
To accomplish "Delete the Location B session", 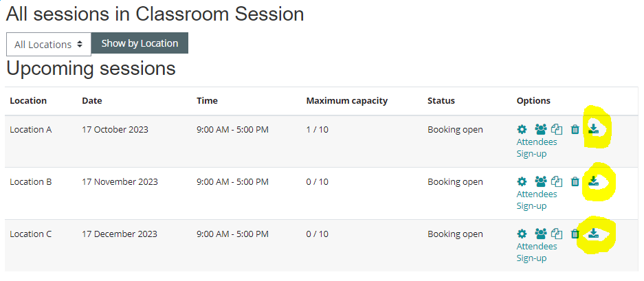I will [x=575, y=182].
